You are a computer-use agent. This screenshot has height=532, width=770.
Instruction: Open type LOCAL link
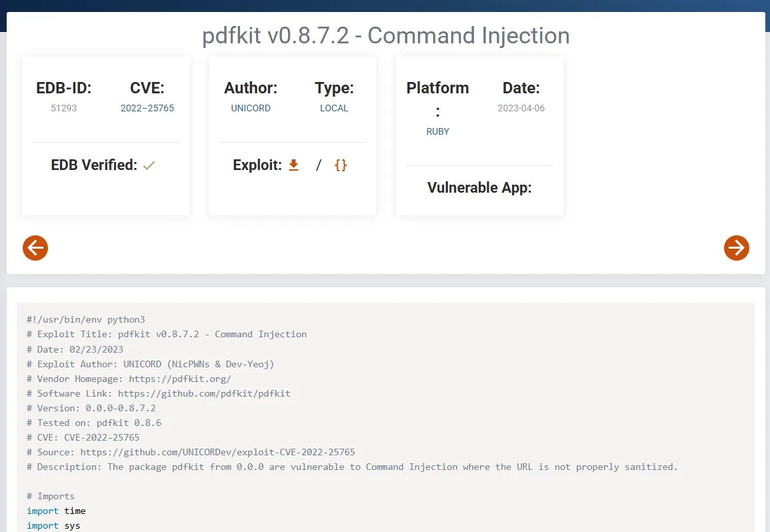pos(334,108)
